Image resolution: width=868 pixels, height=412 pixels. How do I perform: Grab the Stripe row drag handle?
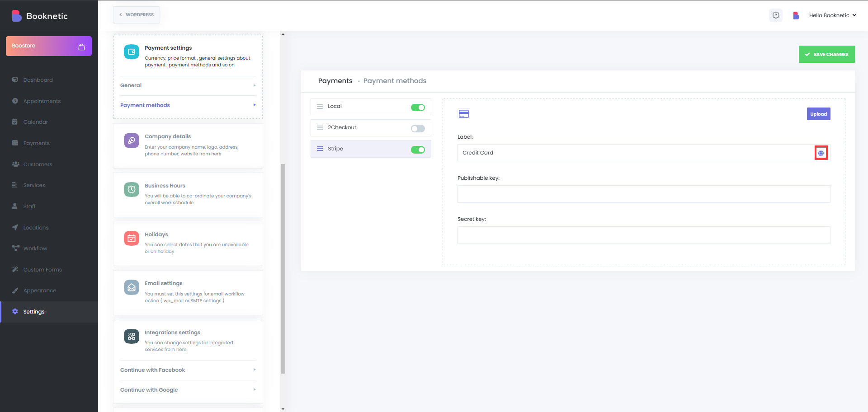click(x=320, y=149)
